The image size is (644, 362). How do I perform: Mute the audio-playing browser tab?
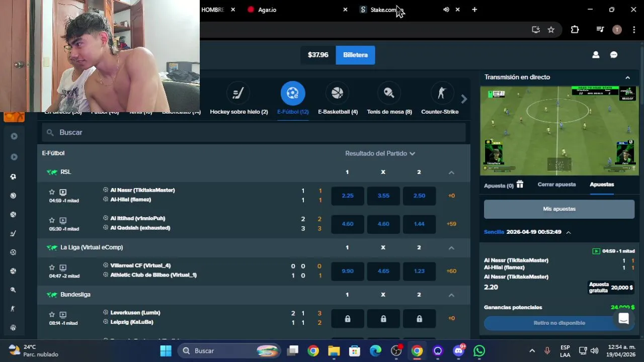pyautogui.click(x=446, y=10)
